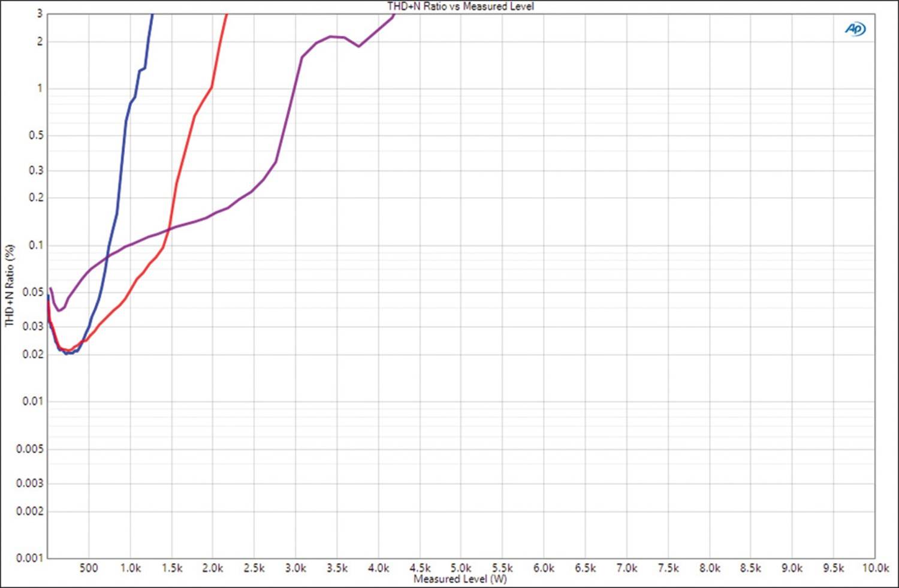
Task: Click the AP logo icon
Action: 855,29
